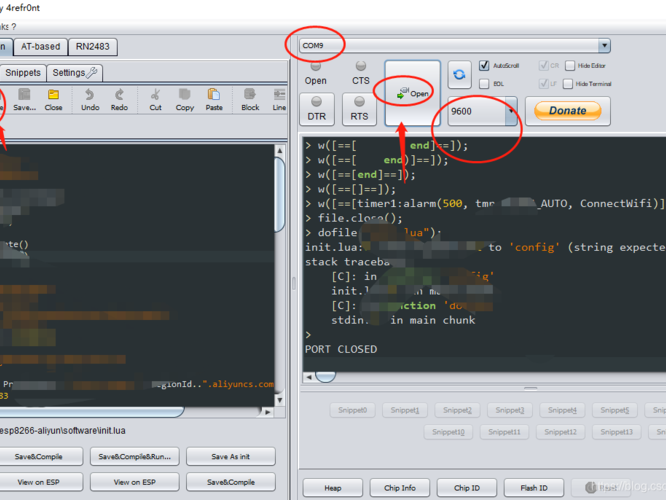Click terminal horizontal scrollbar left arrow
The height and width of the screenshot is (500, 666).
pos(309,377)
